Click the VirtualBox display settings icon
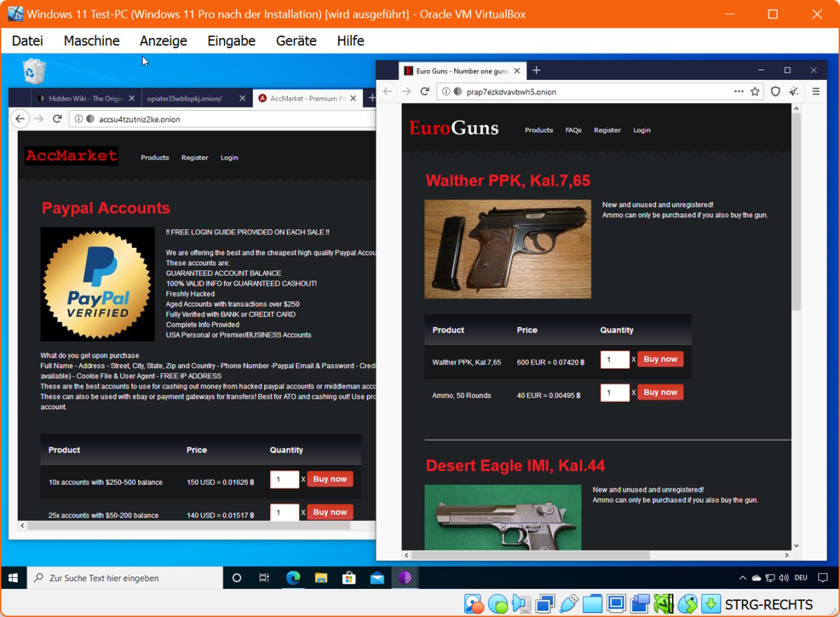This screenshot has width=840, height=617. pos(616,604)
